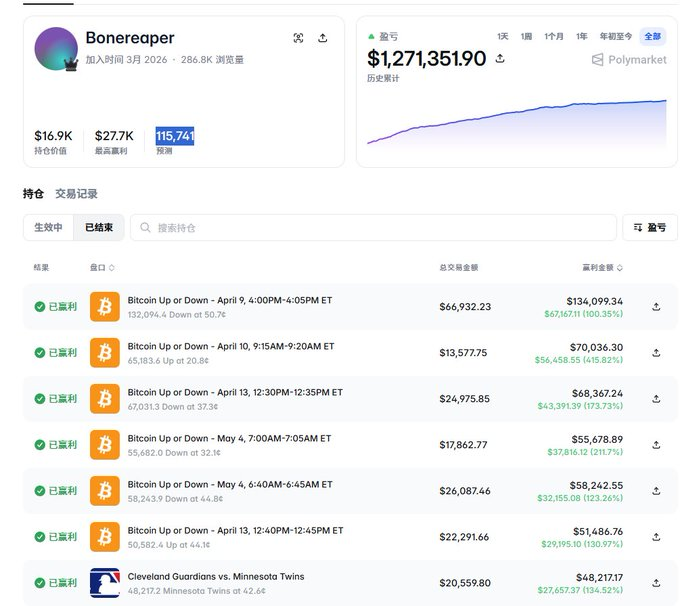This screenshot has height=606, width=680.
Task: Share the May 4 6:40AM position
Action: coord(656,491)
